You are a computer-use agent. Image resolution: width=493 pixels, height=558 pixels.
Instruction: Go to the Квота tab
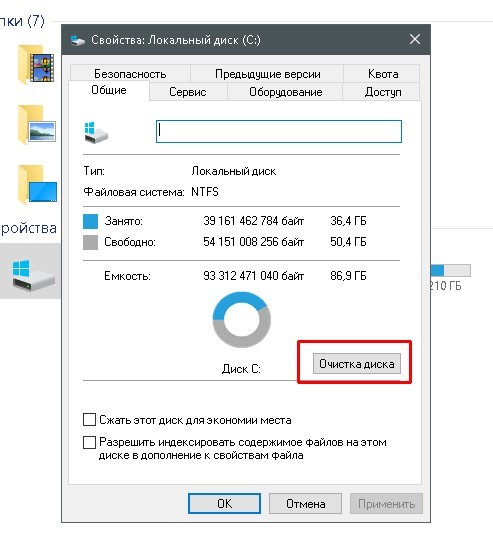pos(383,74)
